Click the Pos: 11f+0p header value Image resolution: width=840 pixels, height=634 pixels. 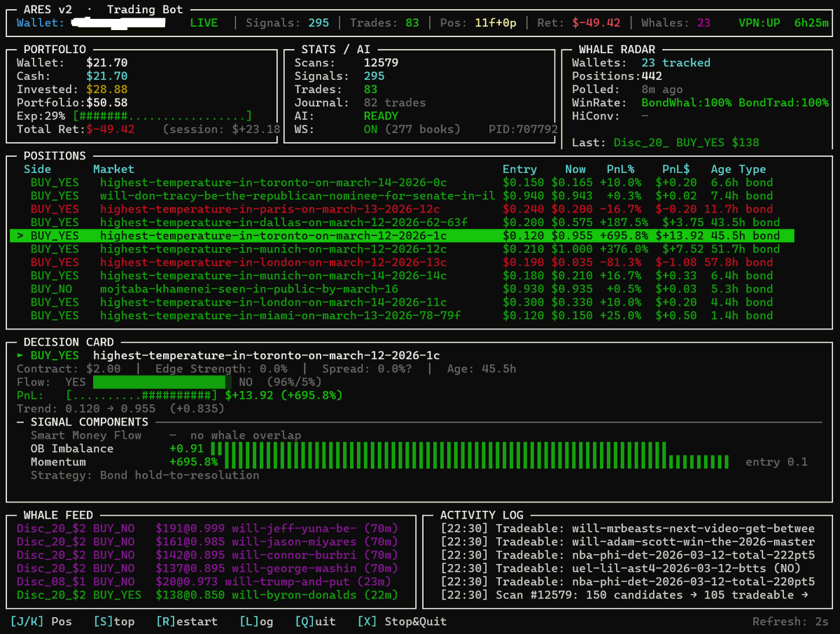click(478, 22)
